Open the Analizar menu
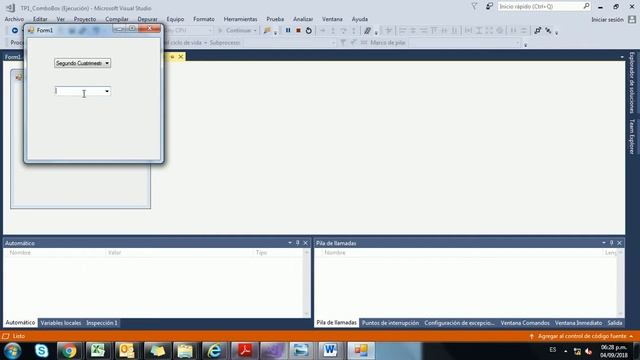 303,19
